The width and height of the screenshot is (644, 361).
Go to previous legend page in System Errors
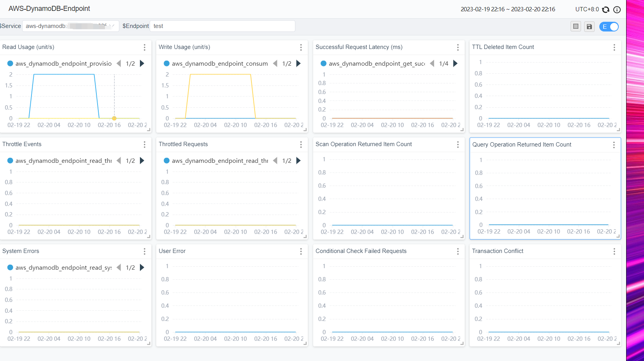coord(119,267)
